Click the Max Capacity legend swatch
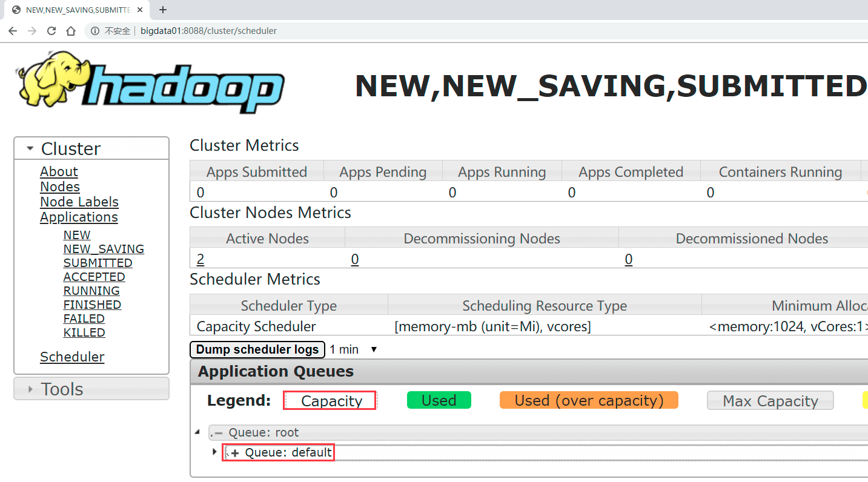868x482 pixels. click(770, 400)
